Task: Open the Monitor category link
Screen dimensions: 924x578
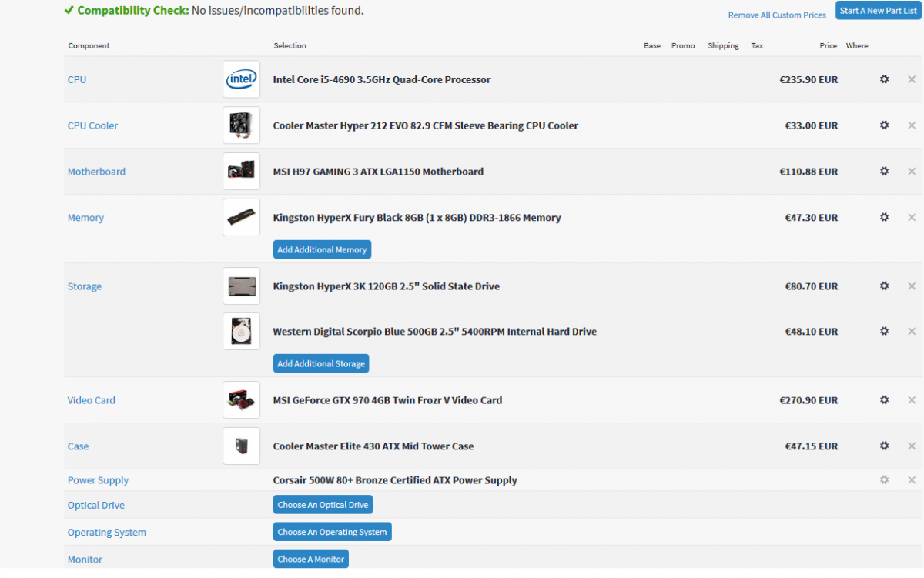Action: (x=85, y=559)
